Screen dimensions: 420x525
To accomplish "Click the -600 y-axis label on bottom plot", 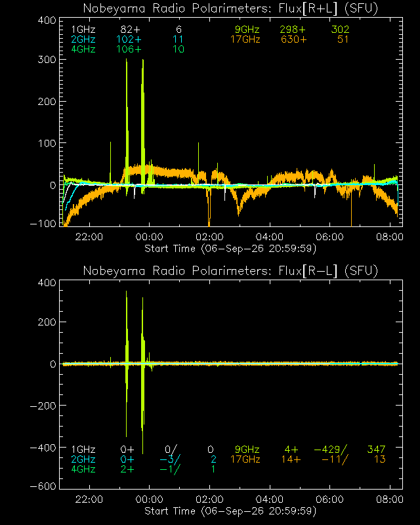I will [x=43, y=486].
